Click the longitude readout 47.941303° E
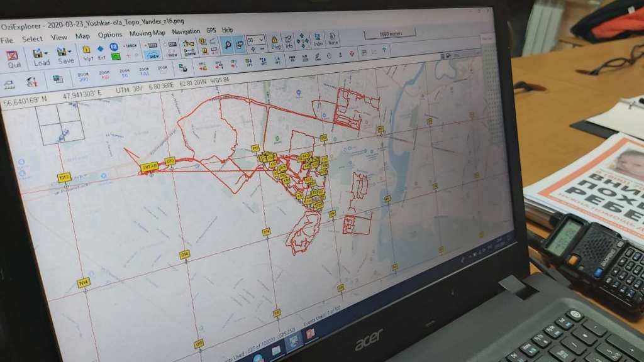 [x=82, y=95]
